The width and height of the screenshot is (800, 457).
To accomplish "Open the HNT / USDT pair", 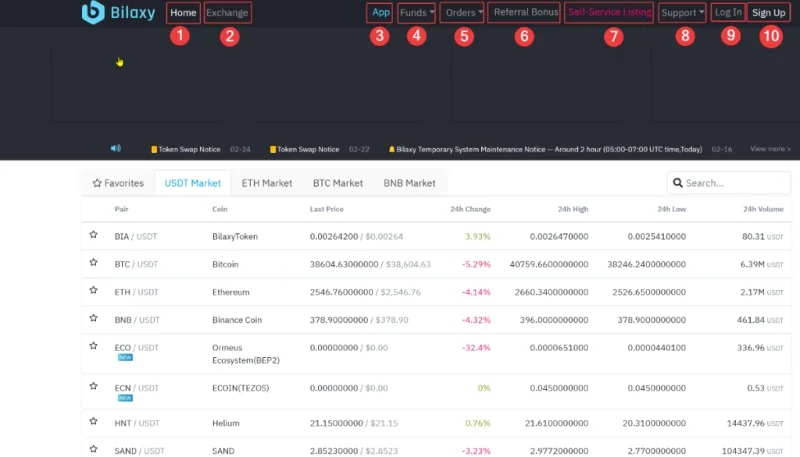I will click(x=137, y=423).
